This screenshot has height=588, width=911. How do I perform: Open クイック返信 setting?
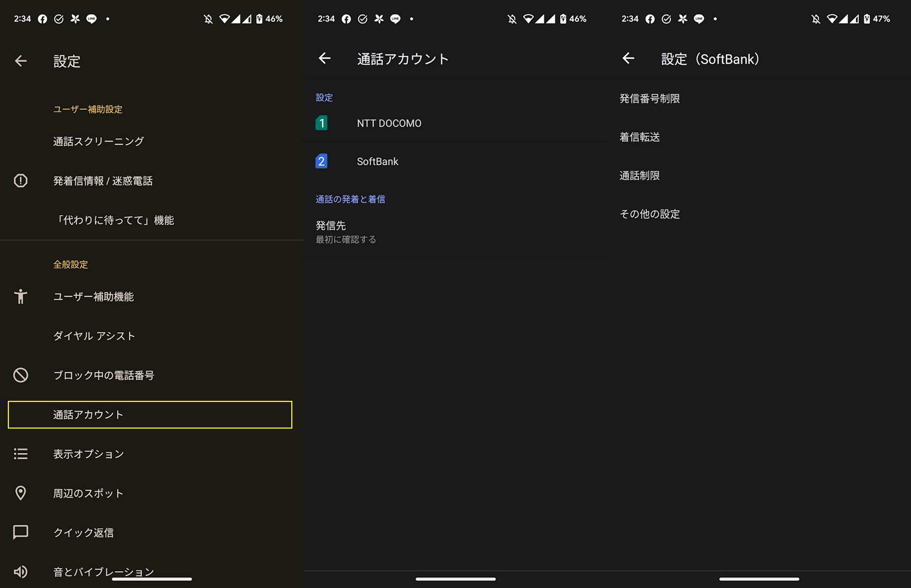tap(152, 532)
